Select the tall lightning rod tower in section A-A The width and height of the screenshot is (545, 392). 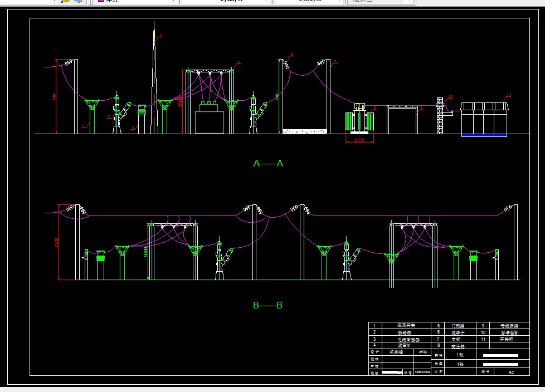click(154, 77)
